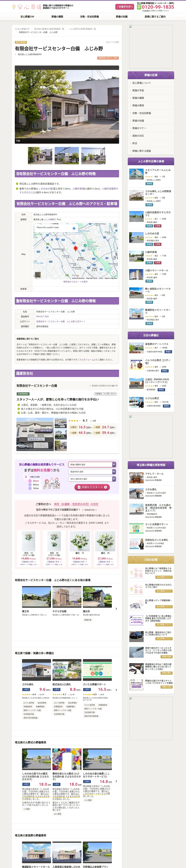The image size is (186, 868).
Task: Click next arrow in 火葬式の葬儀事例 carousel
Action: click(116, 781)
